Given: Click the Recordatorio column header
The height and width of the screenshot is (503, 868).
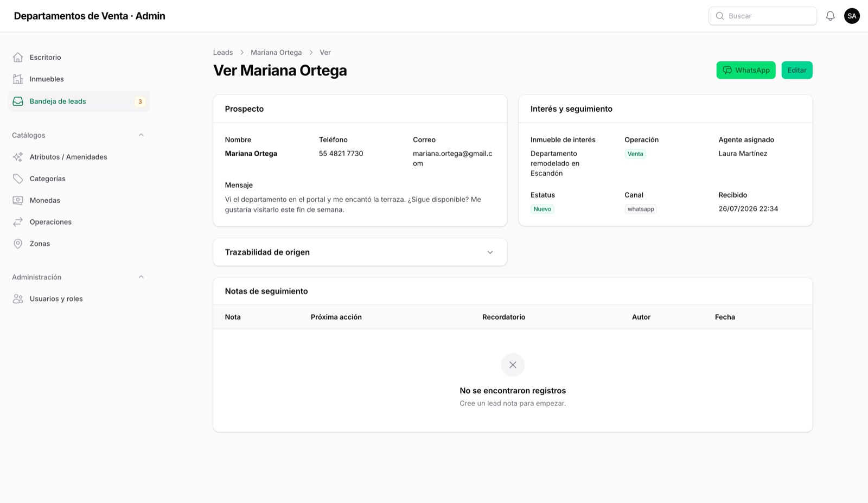Looking at the screenshot, I should pyautogui.click(x=503, y=317).
